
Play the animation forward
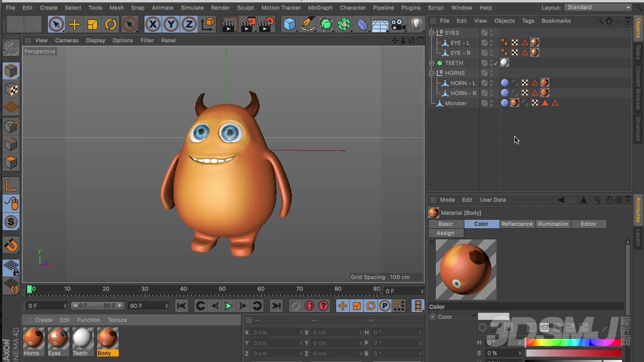coord(228,306)
